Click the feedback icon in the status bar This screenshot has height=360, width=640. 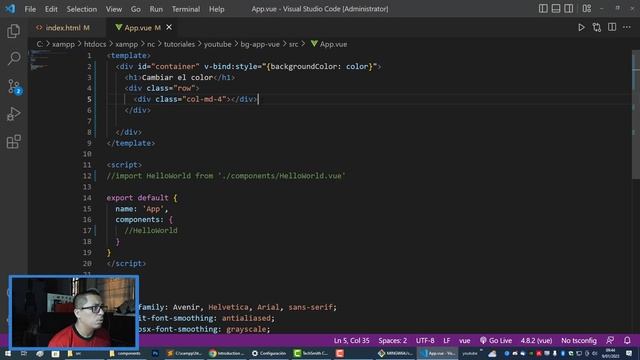(610, 340)
